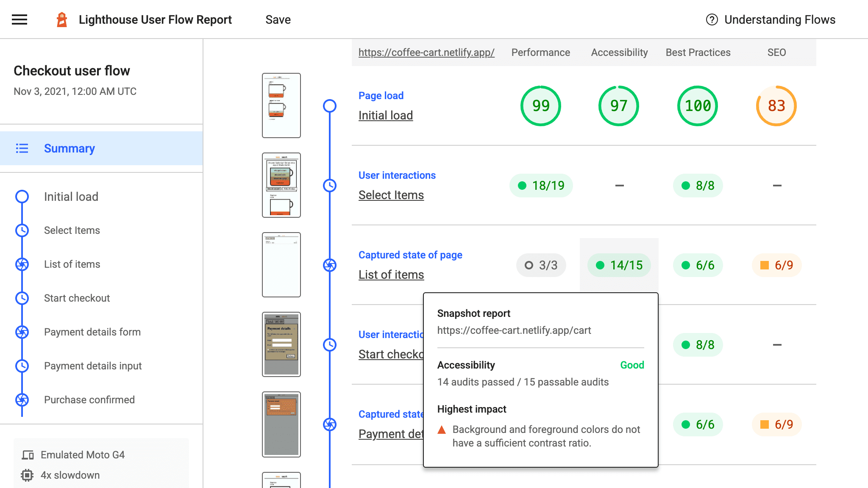Click the Initial load circle node icon
Screen dimensions: 868x488
22,195
